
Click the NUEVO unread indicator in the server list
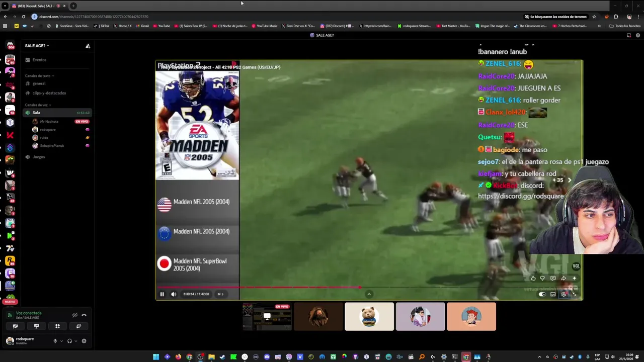(x=10, y=302)
